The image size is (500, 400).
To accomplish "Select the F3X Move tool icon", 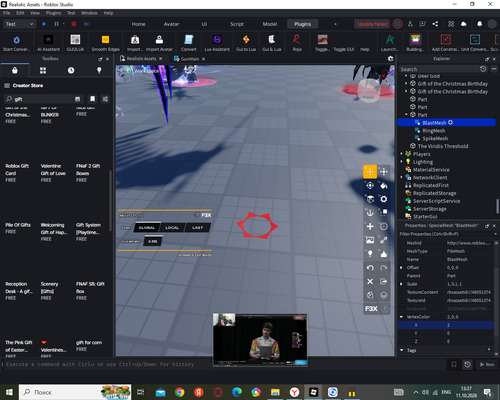I will (x=370, y=172).
